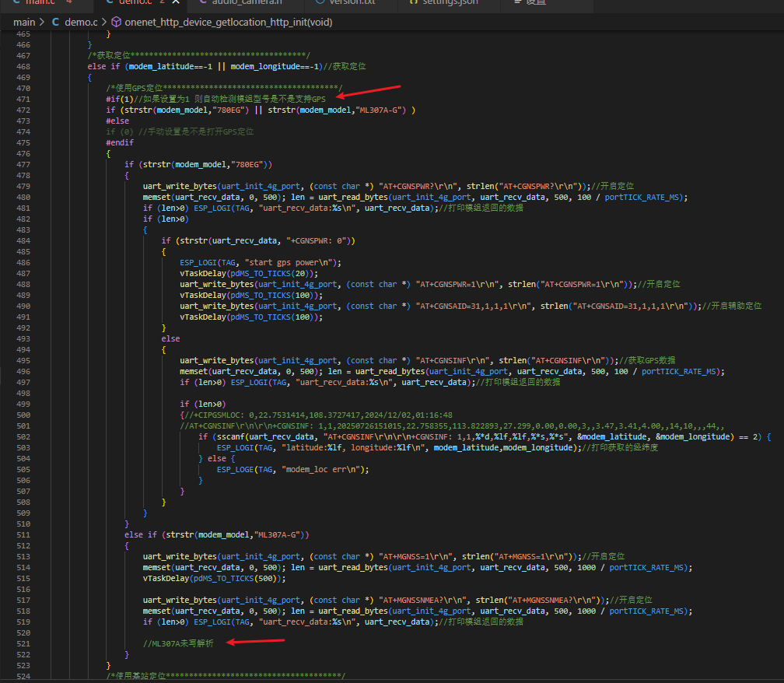
Task: Place cursor on '#if(1)' directive on line 471
Action: [x=120, y=99]
